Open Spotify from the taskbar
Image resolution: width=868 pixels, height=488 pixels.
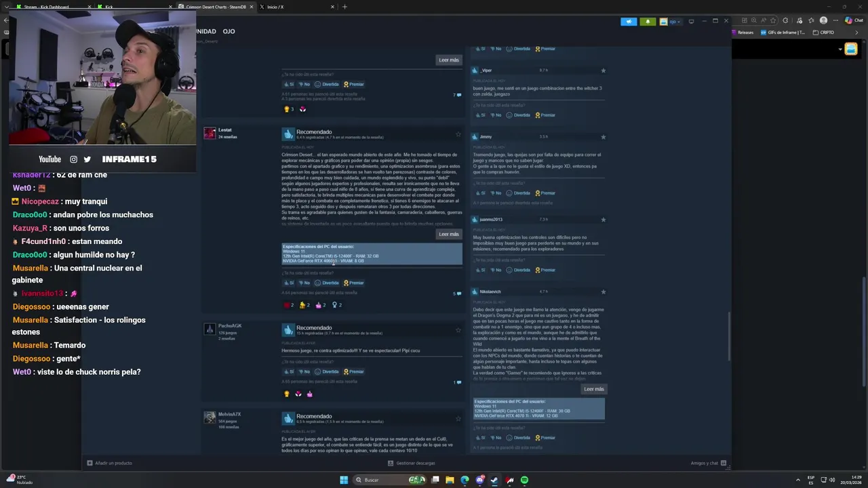524,480
